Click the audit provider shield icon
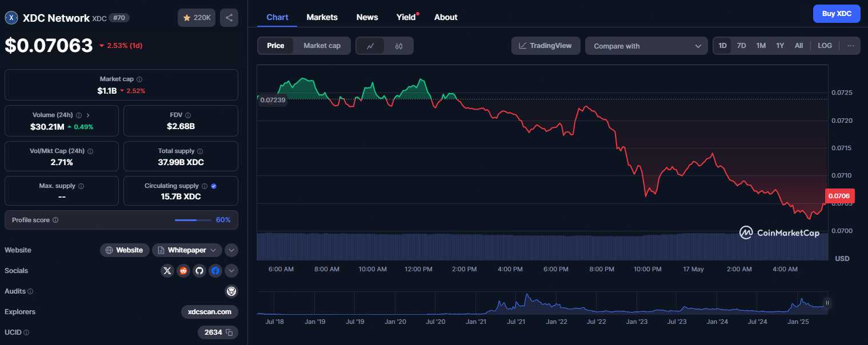This screenshot has width=868, height=345. (231, 291)
